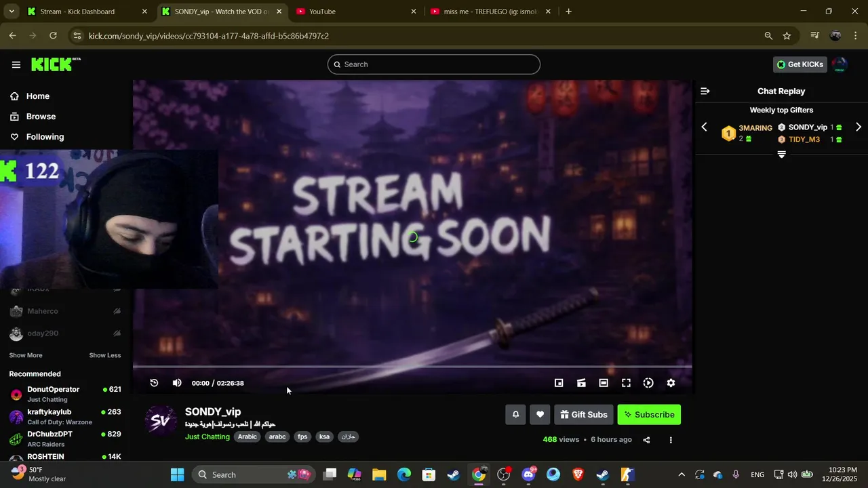The image size is (868, 488).
Task: Click Show Less in sidebar
Action: coord(105,355)
